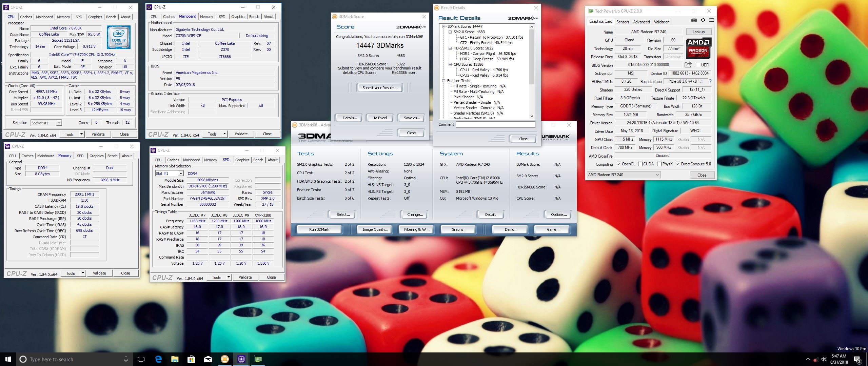Select the HDR2 - Deep Freeze result row
Image resolution: width=868 pixels, height=366 pixels.
click(x=487, y=59)
